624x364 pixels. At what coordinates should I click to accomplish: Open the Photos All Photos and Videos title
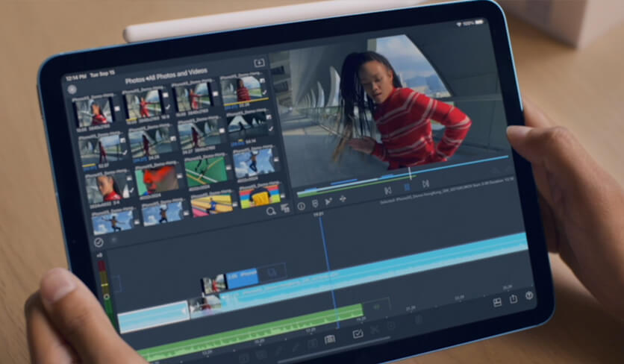tap(166, 76)
